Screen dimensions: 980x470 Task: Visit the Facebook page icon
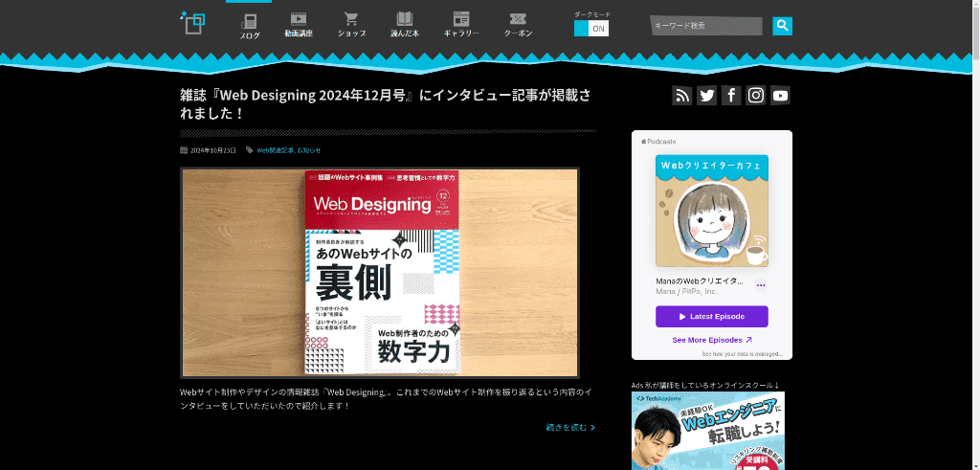tap(731, 95)
